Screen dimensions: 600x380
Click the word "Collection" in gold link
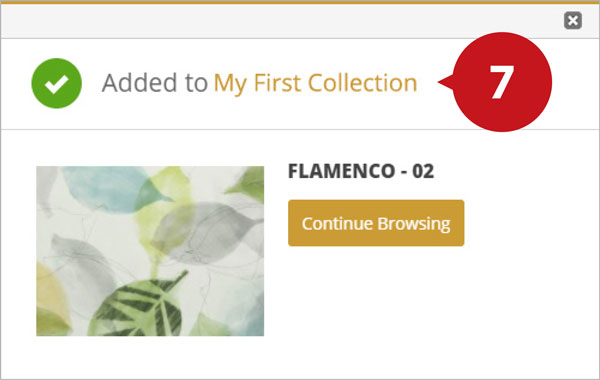point(362,83)
